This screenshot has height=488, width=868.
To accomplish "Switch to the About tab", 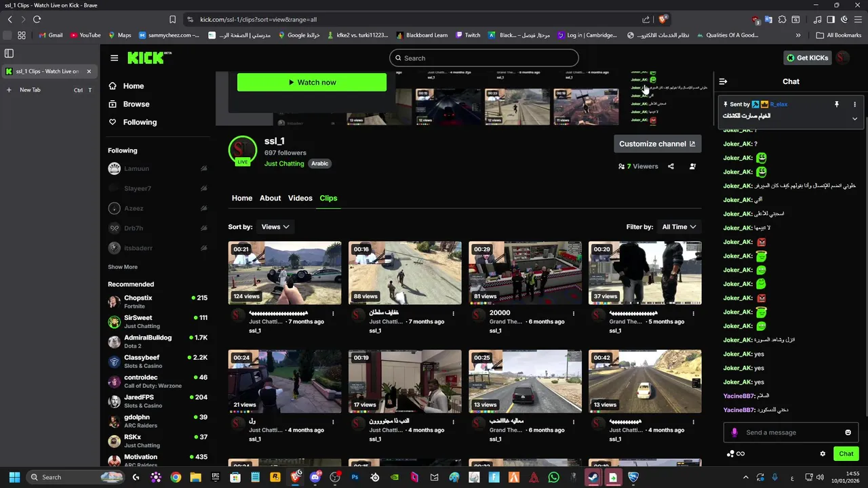I will [270, 198].
